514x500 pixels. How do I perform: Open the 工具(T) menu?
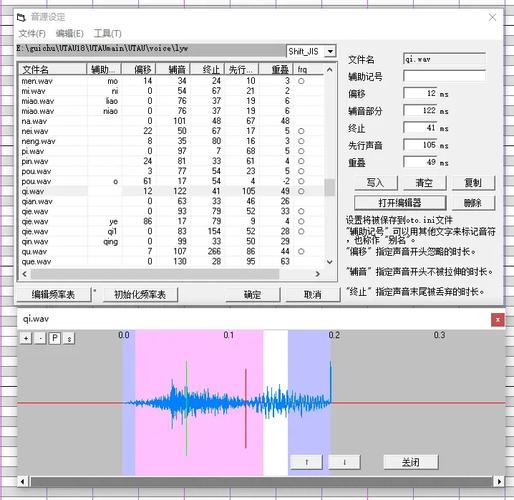coord(107,33)
